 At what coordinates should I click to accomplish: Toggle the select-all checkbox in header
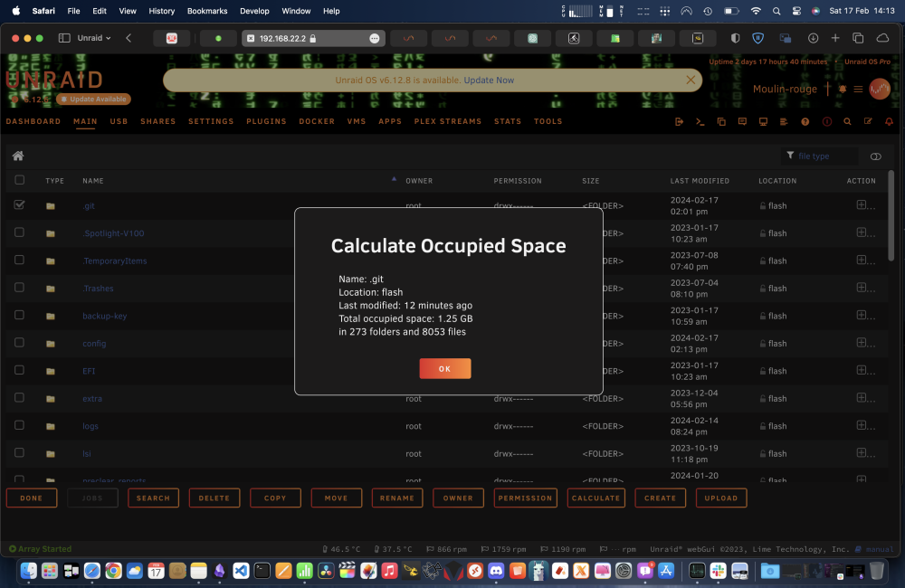click(20, 180)
